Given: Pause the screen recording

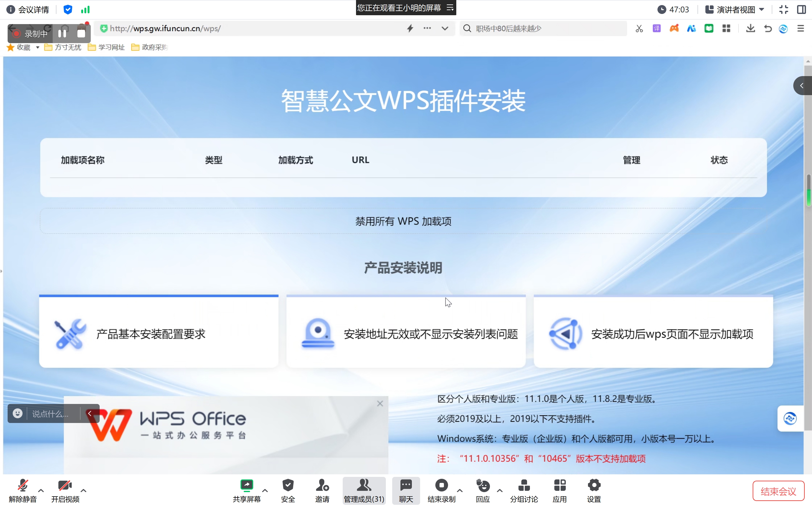Looking at the screenshot, I should [x=63, y=34].
